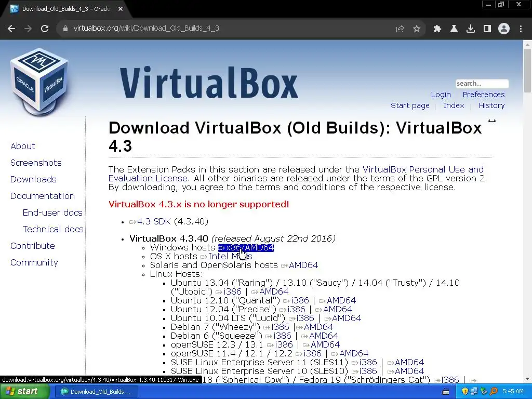Click the address bar URL
Viewport: 532px width, 399px height.
point(146,28)
